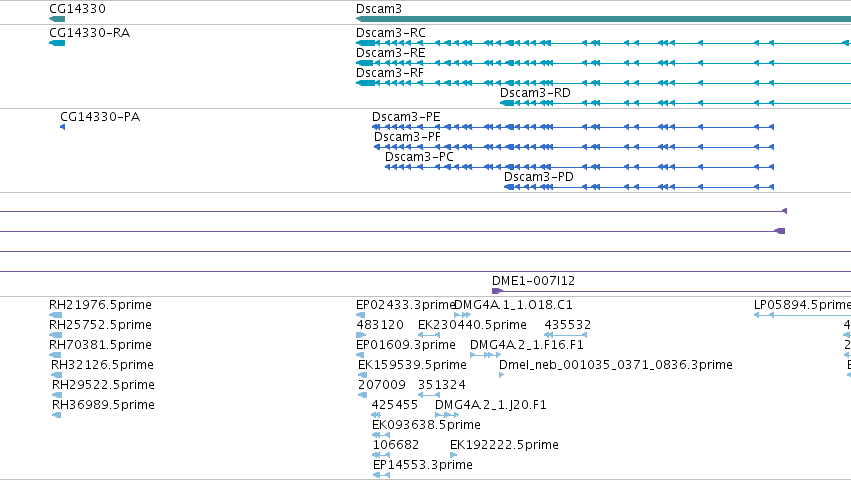Select the 351324 feature label
851x480 pixels.
[442, 385]
